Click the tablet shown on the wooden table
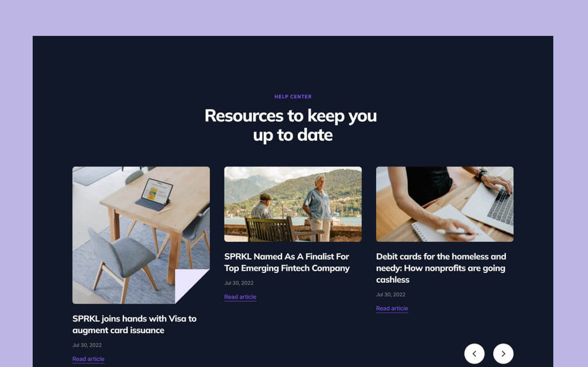The height and width of the screenshot is (367, 588). coord(155,195)
